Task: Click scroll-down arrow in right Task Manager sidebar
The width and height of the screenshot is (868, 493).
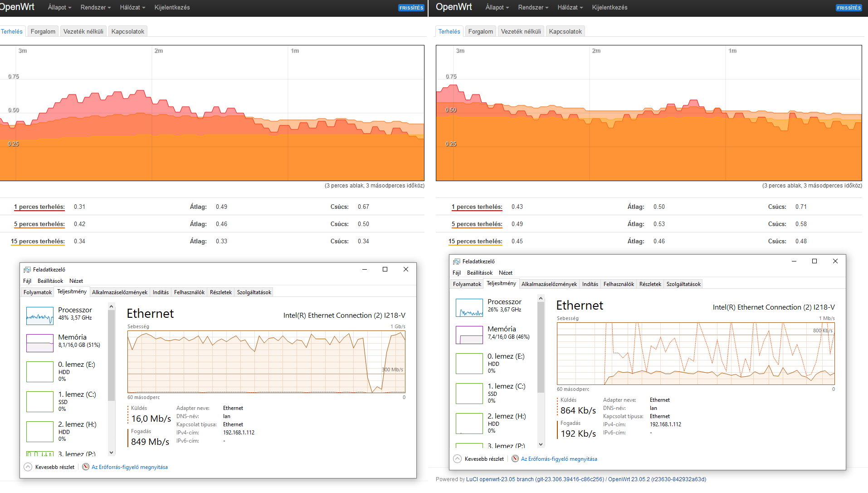Action: (541, 444)
